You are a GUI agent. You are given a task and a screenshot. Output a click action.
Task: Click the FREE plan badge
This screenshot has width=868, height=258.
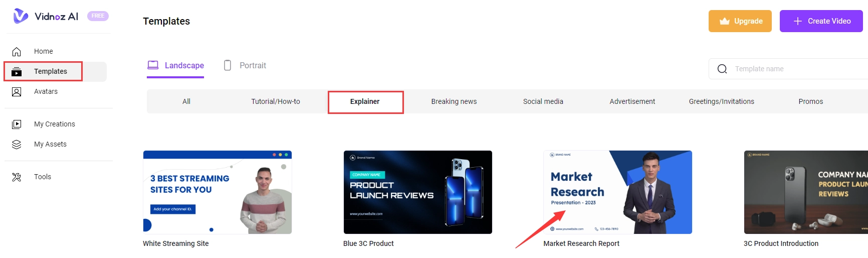98,16
